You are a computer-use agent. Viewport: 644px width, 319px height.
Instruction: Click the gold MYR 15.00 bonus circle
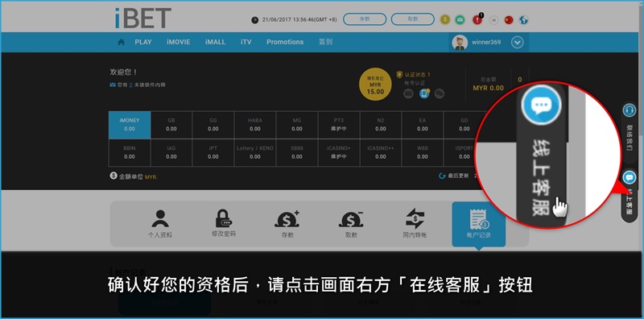[x=375, y=85]
